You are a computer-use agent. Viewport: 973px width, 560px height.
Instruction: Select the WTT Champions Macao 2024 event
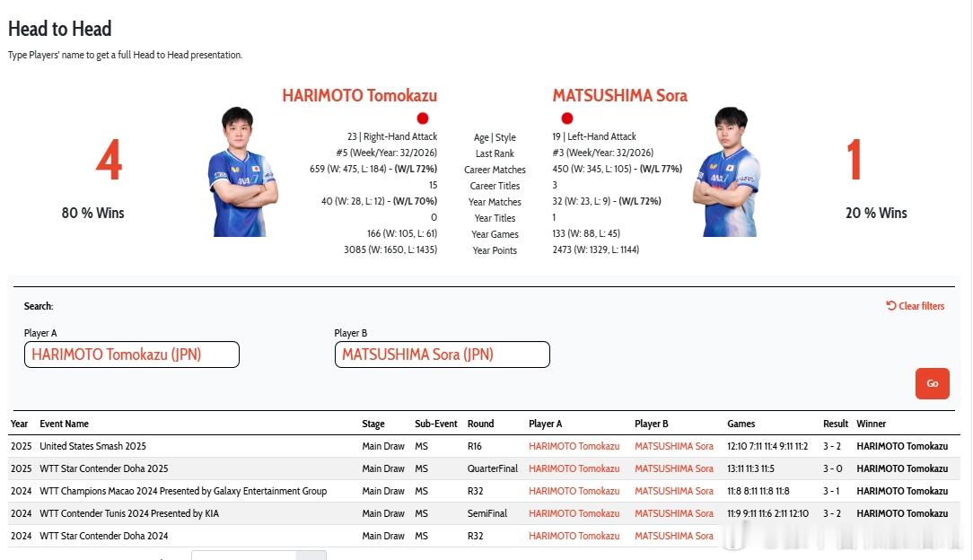click(183, 491)
